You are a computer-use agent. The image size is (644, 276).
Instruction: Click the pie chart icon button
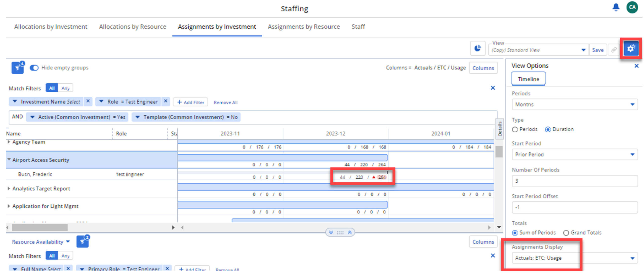coord(477,48)
